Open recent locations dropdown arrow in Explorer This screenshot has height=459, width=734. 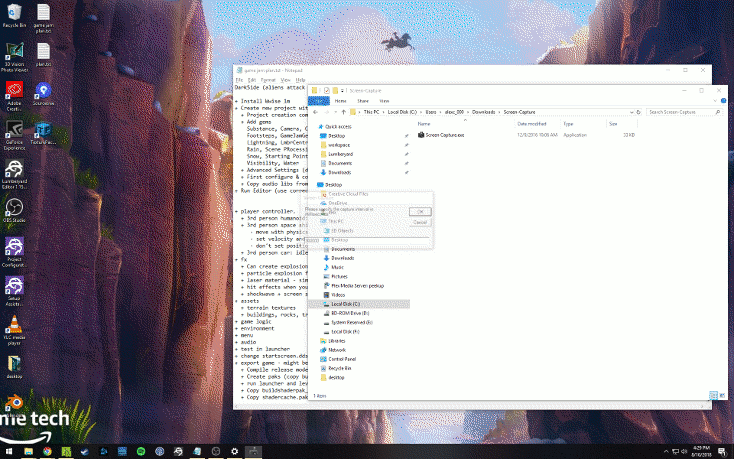pyautogui.click(x=336, y=112)
